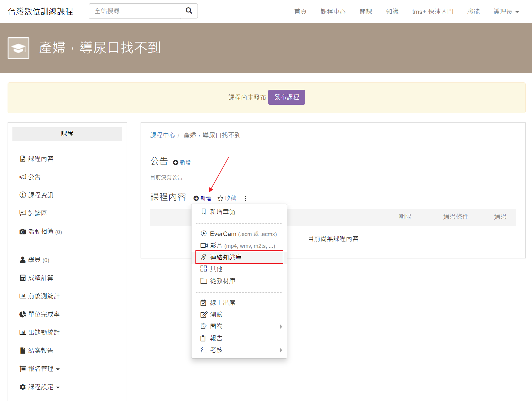Click the person icon for 學員
The image size is (532, 406).
point(23,260)
